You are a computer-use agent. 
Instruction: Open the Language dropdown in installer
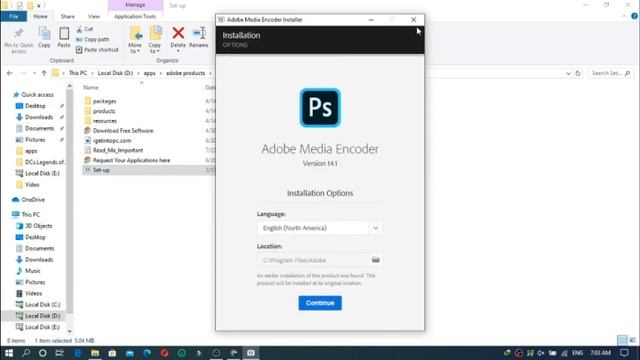point(320,228)
